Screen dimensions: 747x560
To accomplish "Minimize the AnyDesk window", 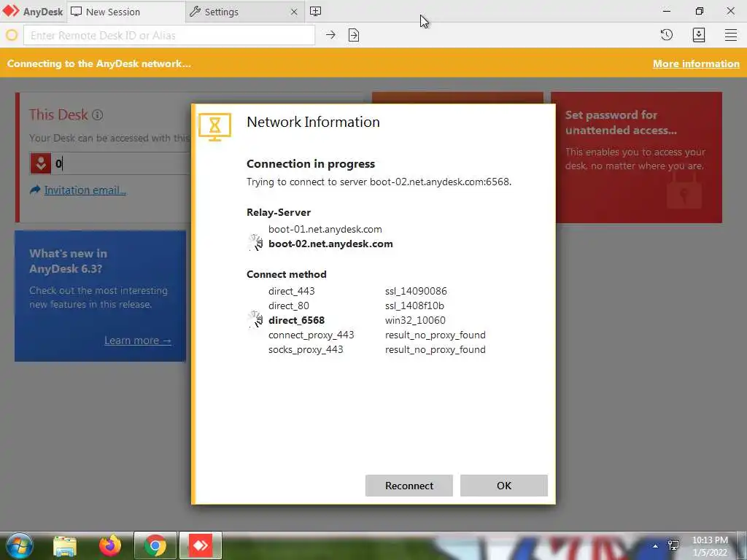I will coord(667,11).
